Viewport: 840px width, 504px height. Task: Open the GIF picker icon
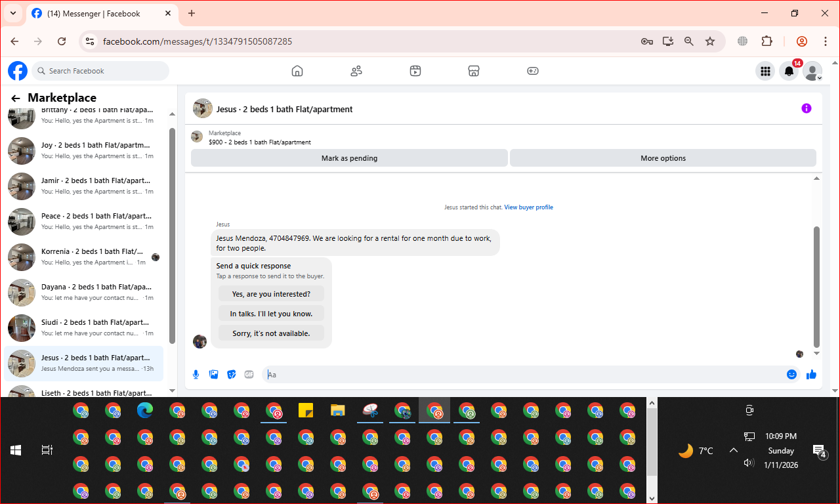[249, 375]
